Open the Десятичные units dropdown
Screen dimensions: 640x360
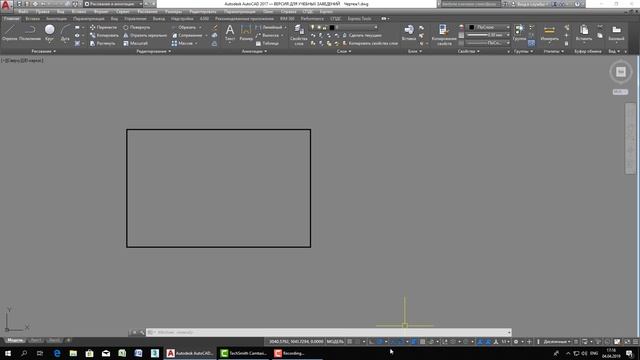(x=557, y=342)
